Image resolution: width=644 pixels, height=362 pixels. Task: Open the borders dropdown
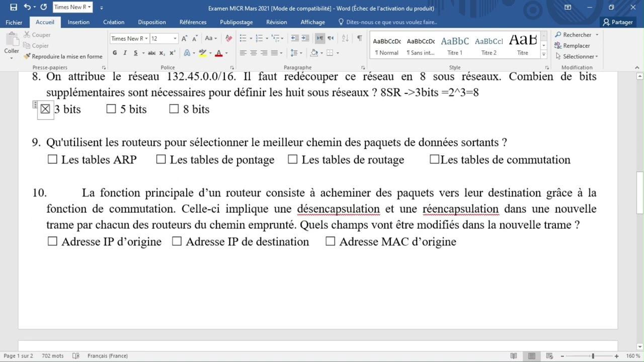338,53
